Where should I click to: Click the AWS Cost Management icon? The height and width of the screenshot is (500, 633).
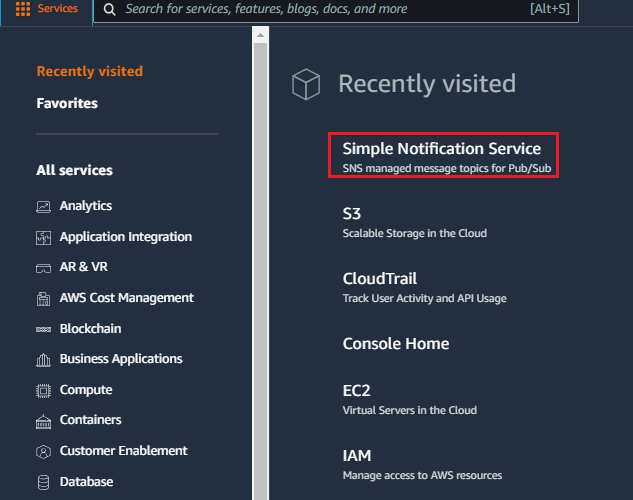click(x=43, y=299)
